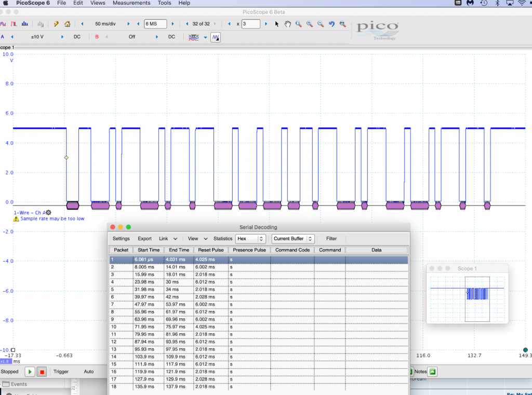Click the undo zoom arrow icon
The image size is (532, 395).
331,24
